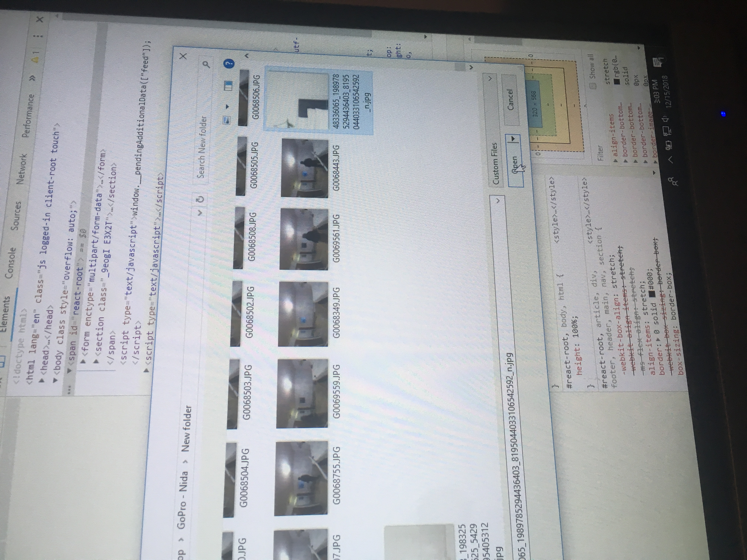
Task: Select the G0069559.JPG thumbnail
Action: (302, 394)
